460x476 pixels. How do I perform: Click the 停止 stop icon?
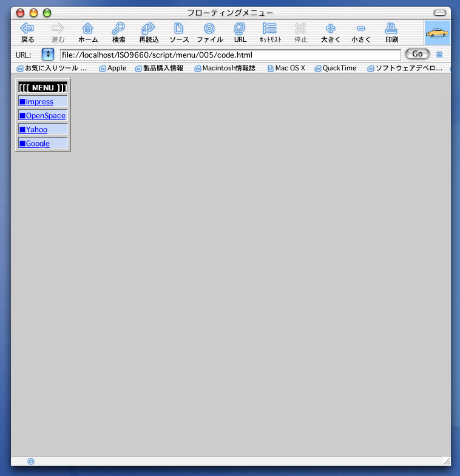click(300, 28)
